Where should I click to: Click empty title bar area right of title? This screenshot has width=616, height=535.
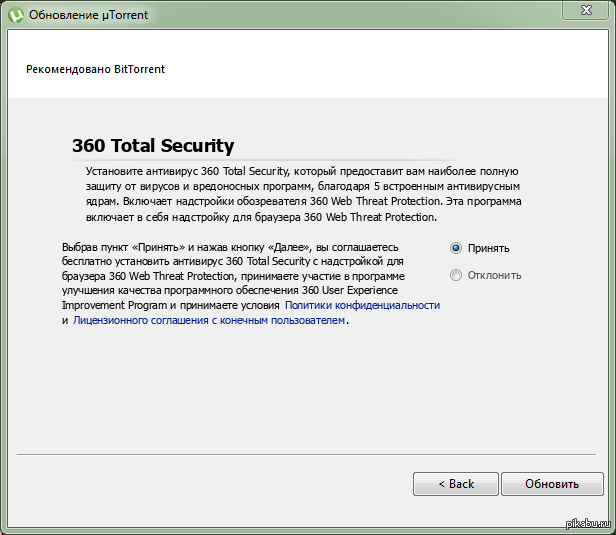pos(350,14)
